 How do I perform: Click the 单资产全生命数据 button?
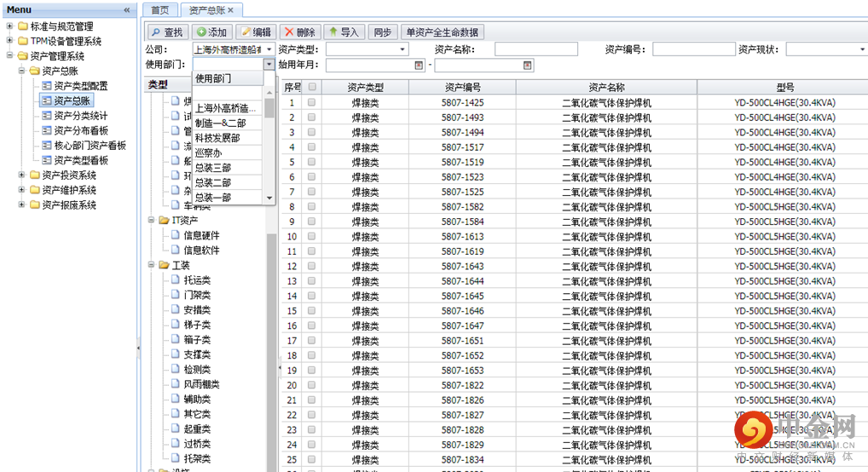point(443,32)
